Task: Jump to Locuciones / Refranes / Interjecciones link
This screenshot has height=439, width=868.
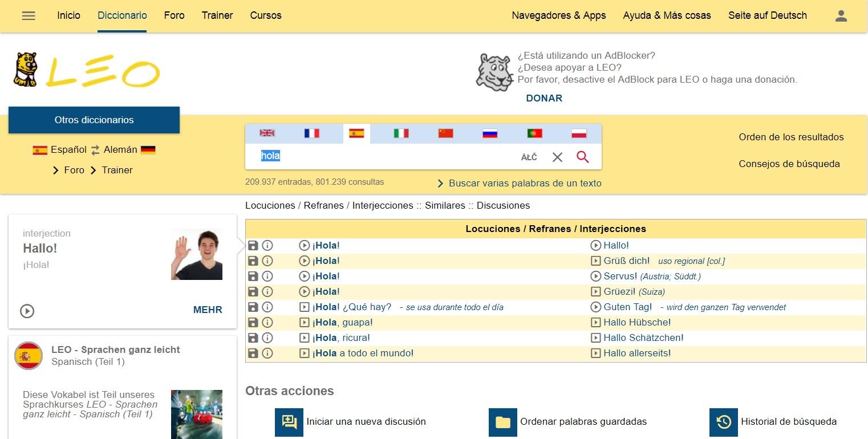Action: point(329,205)
